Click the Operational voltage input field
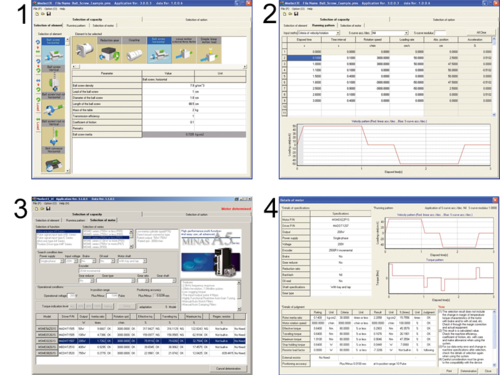The width and height of the screenshot is (500, 375). pos(71,296)
